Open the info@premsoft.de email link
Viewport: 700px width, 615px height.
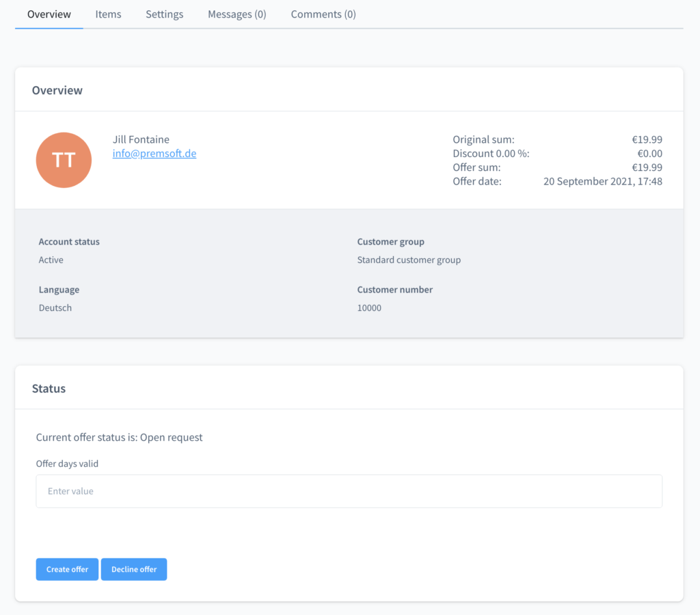154,154
